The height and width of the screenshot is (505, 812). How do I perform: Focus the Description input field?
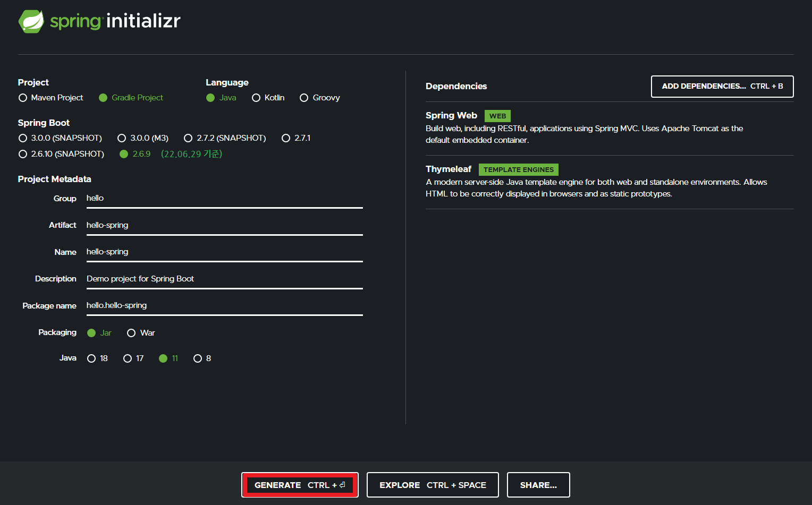click(224, 279)
